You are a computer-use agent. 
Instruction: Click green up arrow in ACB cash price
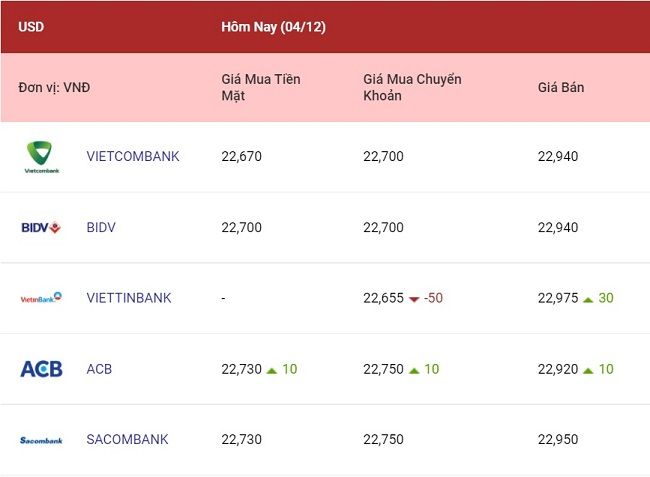272,370
